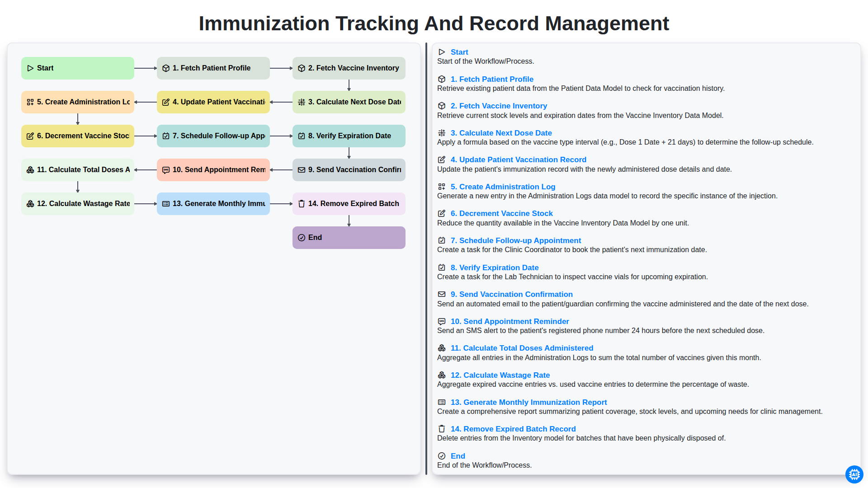Click calendar-check icon in Schedule Follow-up node

point(166,136)
